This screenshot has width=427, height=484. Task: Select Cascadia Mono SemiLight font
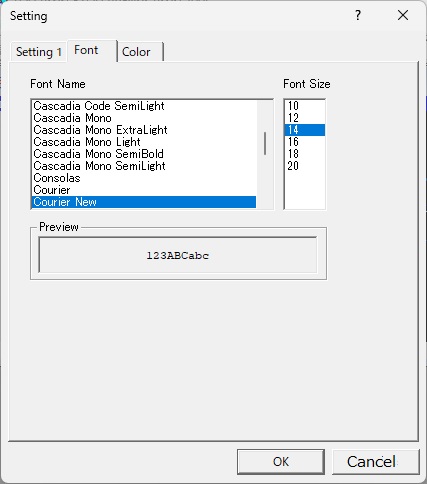point(144,166)
